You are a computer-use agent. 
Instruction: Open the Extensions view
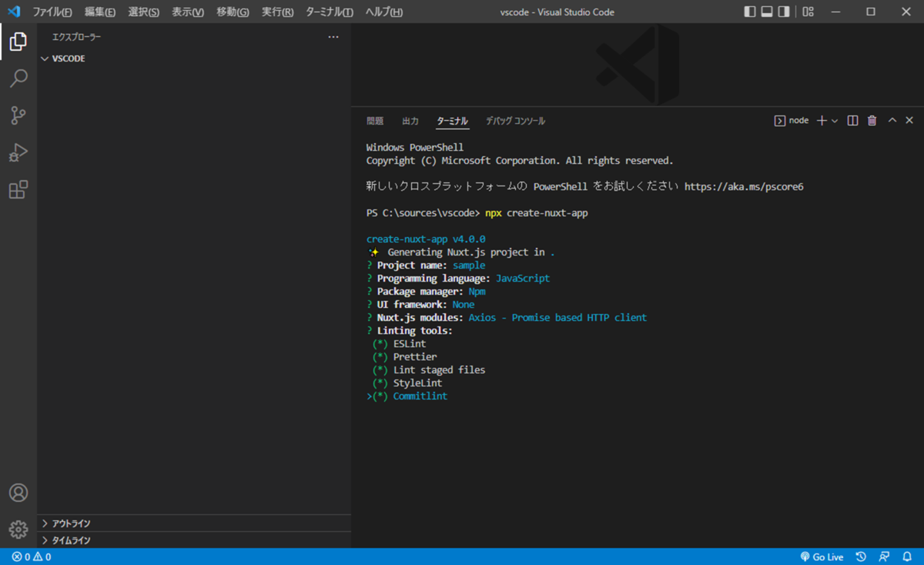pos(18,189)
